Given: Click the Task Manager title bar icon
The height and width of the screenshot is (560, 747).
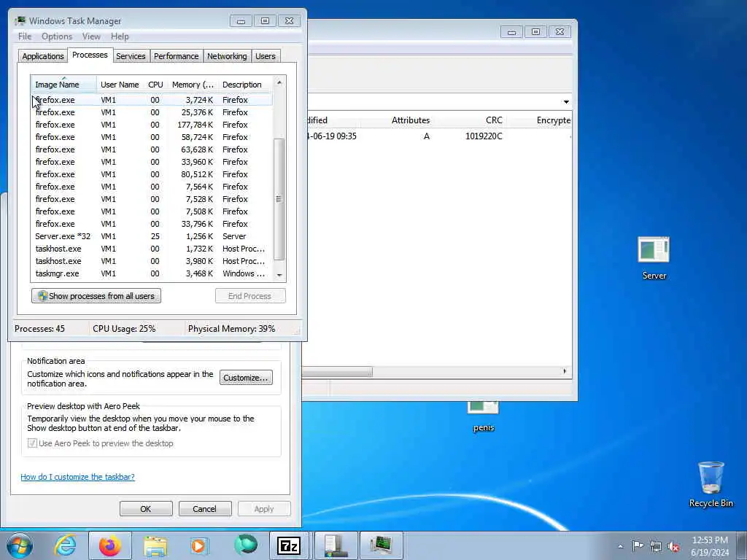Looking at the screenshot, I should click(x=20, y=21).
